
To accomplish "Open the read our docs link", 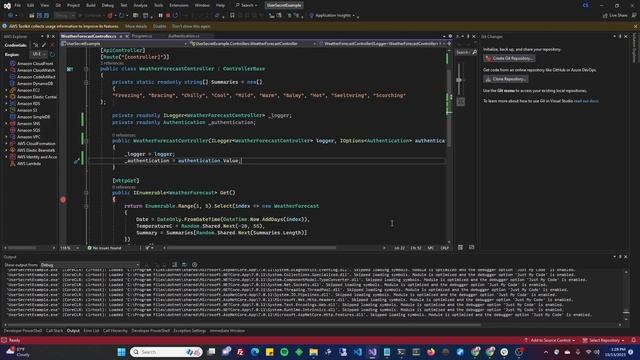I will pos(586,101).
